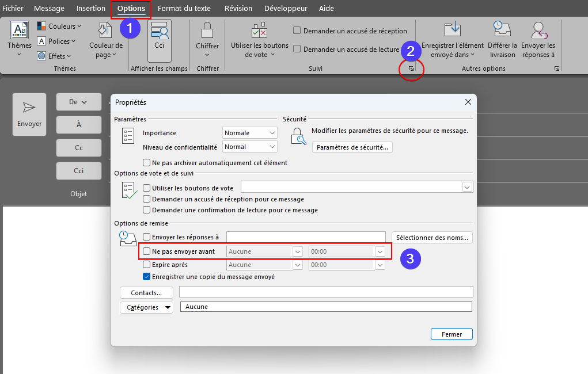Open the Suivi group dialog launcher
Screen dimensions: 588x374
click(411, 68)
